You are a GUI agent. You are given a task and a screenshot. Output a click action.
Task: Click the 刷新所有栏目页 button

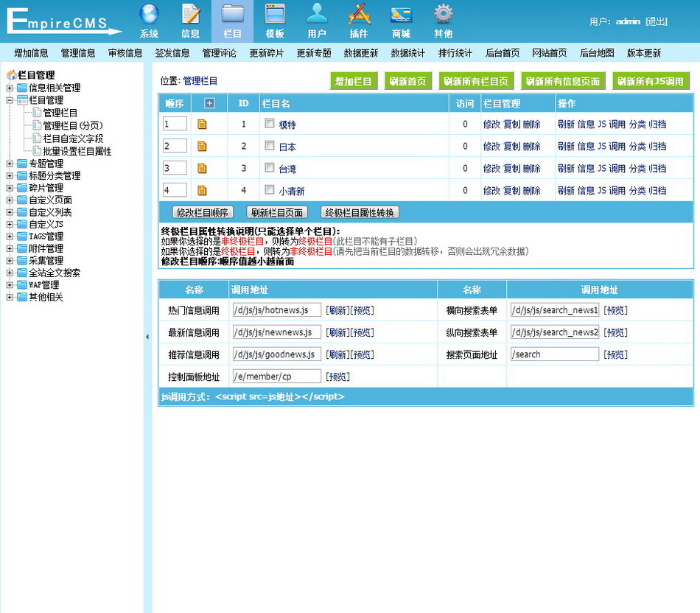(x=476, y=81)
